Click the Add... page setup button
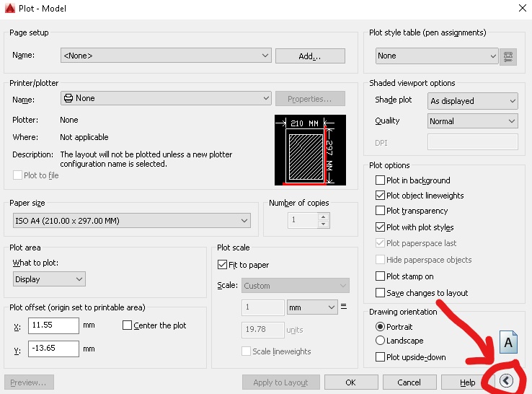This screenshot has width=532, height=394. pos(310,56)
